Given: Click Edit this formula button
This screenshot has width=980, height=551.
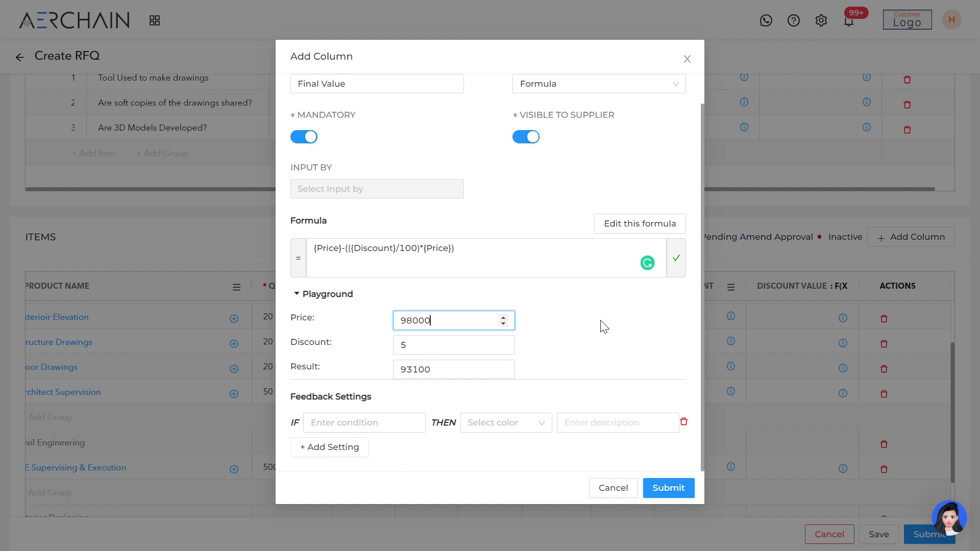Looking at the screenshot, I should tap(640, 223).
